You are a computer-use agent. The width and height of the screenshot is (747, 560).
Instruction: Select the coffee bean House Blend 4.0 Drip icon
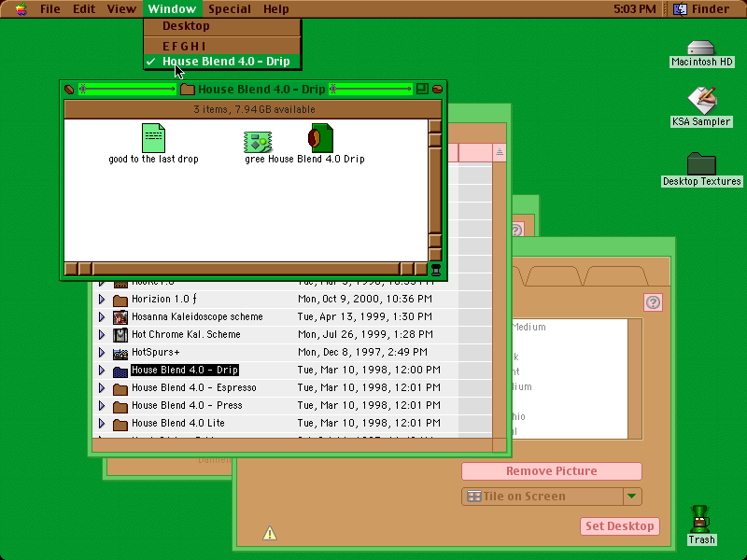coord(320,137)
